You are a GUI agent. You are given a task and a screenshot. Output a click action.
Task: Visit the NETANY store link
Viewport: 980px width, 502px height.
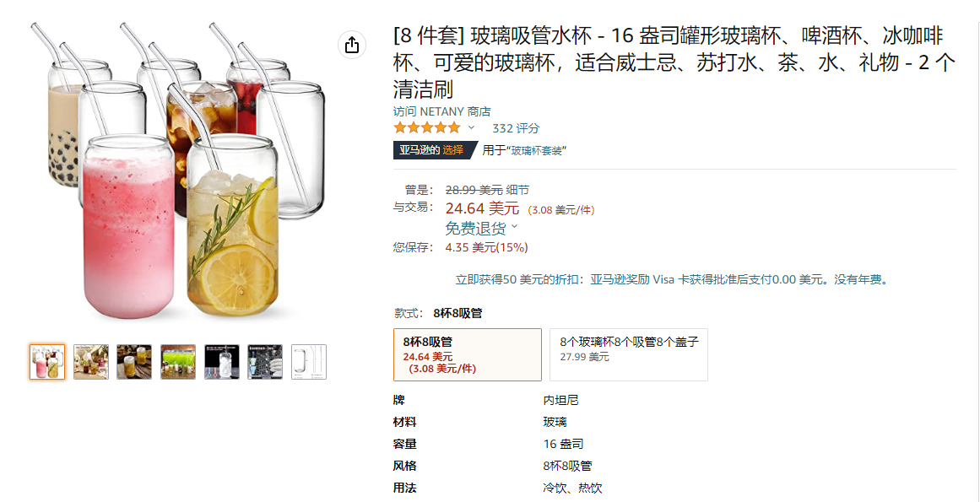[441, 111]
